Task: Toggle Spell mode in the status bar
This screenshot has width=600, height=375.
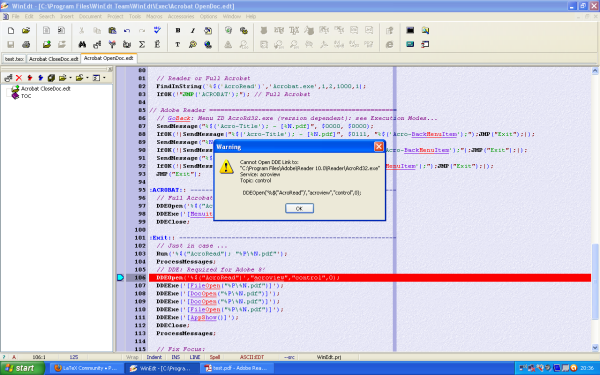Action: 215,357
